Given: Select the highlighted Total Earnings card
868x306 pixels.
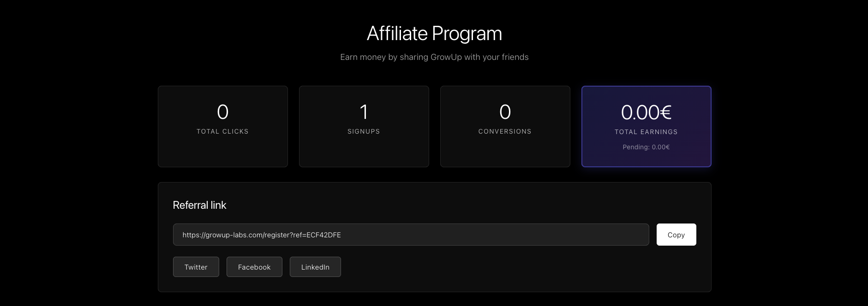Looking at the screenshot, I should [x=646, y=126].
